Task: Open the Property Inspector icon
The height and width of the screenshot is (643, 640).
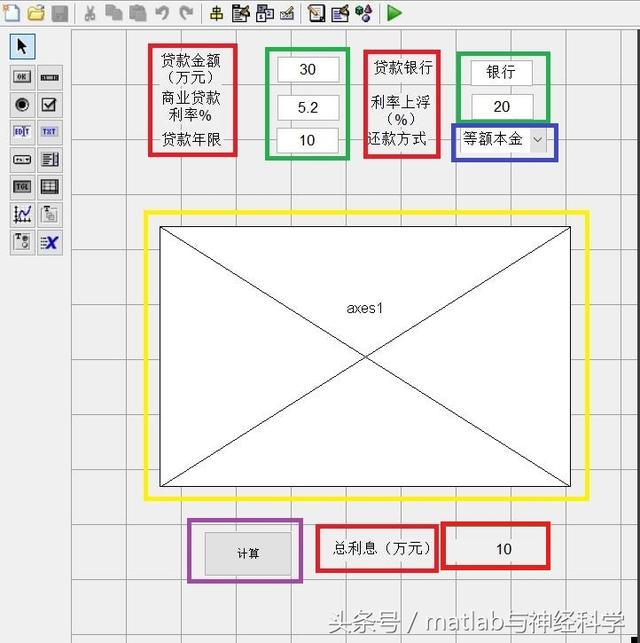Action: (x=340, y=13)
